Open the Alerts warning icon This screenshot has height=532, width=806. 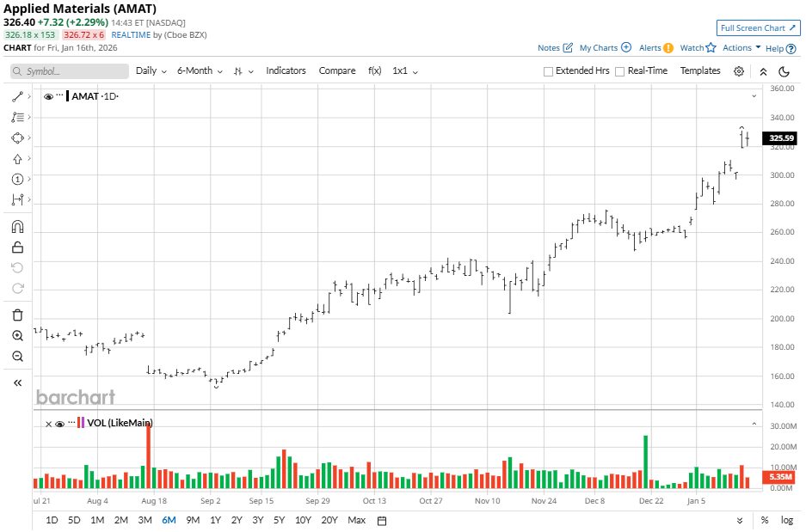(668, 48)
